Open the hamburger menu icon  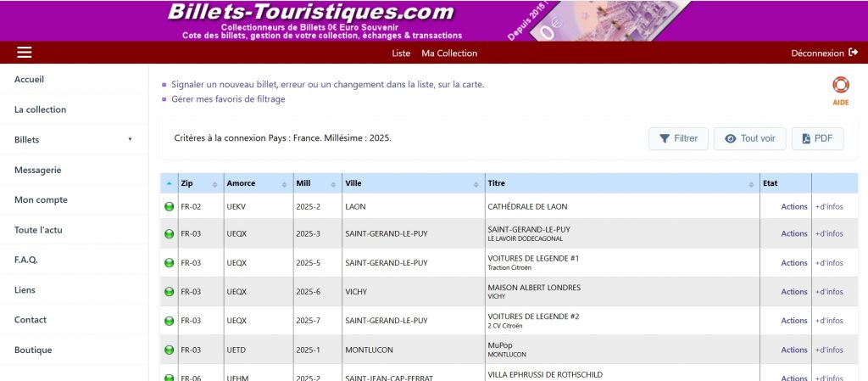[25, 53]
